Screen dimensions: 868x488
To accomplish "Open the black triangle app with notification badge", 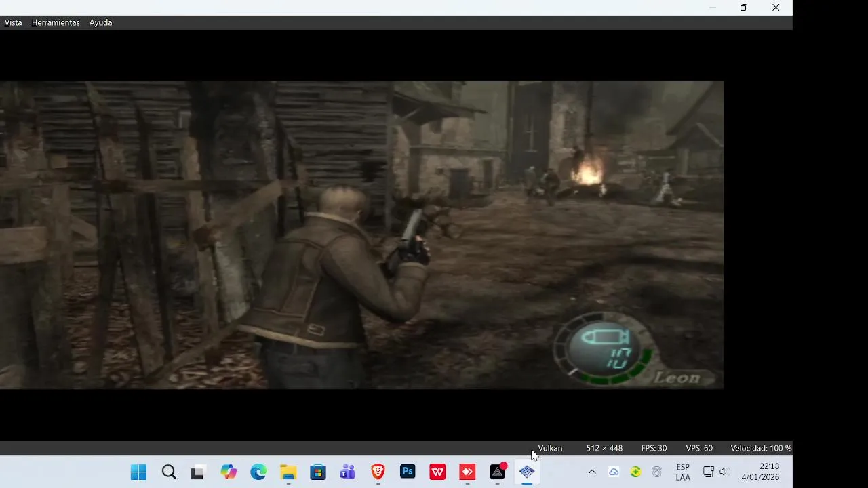I will 498,472.
